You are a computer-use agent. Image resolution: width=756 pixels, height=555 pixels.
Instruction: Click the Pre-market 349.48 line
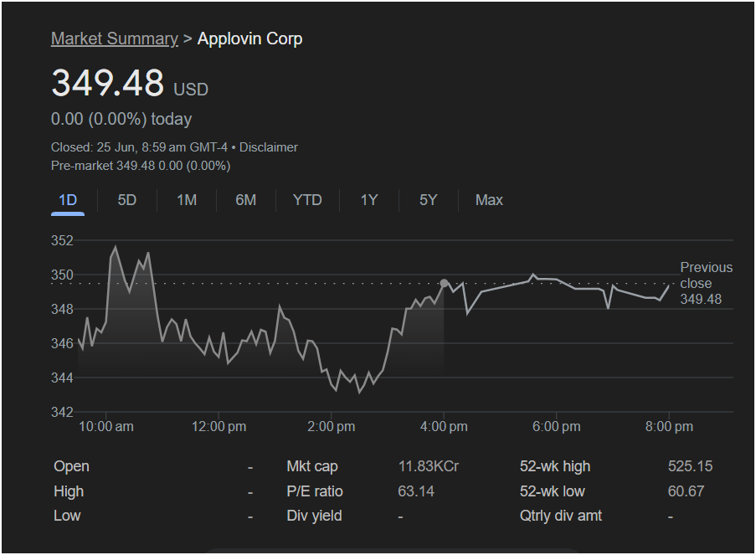[141, 166]
